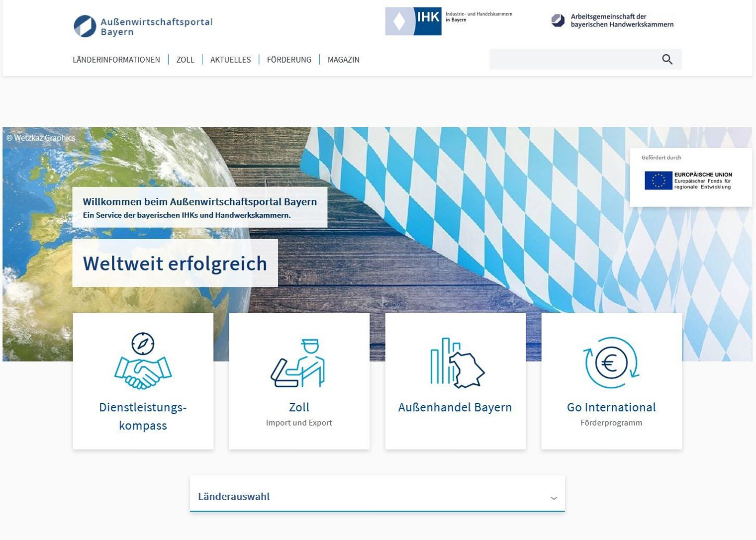
Task: Open the Länderinformationen menu
Action: click(116, 60)
